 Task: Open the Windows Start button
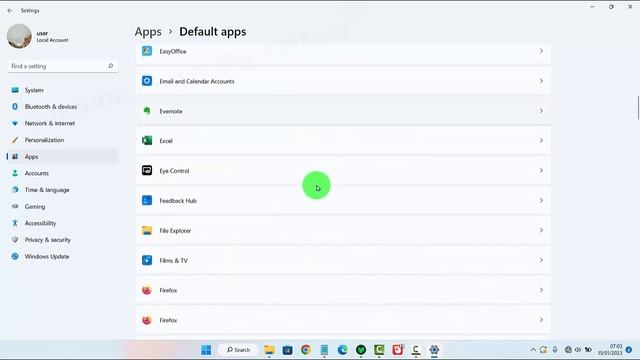click(206, 350)
